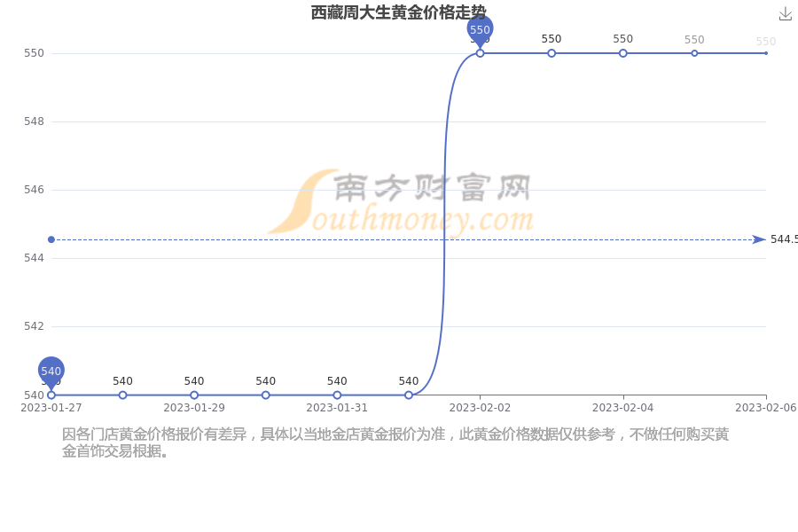
Task: Click the chart title 西藏周大生黄金价格走势
Action: 398,12
